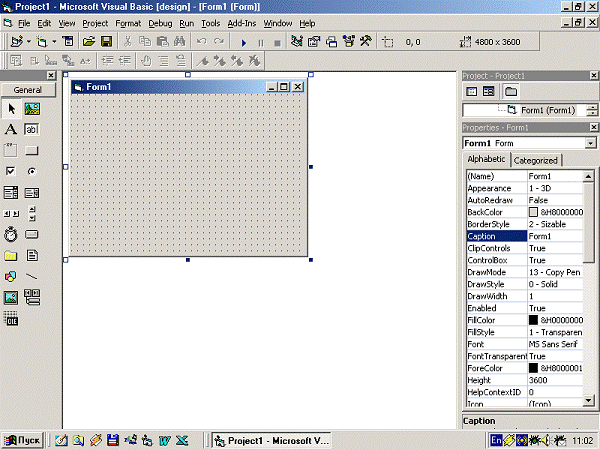The width and height of the screenshot is (600, 450).
Task: Select the CheckBox control in the toolbox
Action: tap(11, 171)
